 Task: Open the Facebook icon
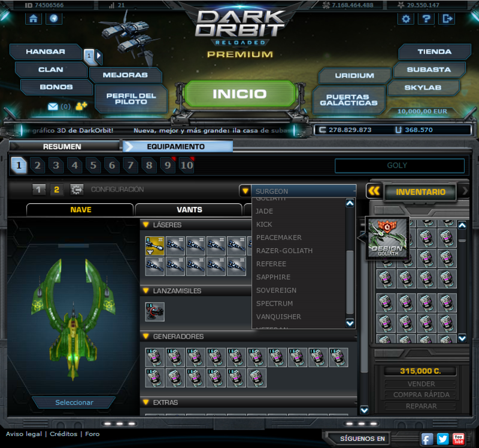(x=428, y=439)
